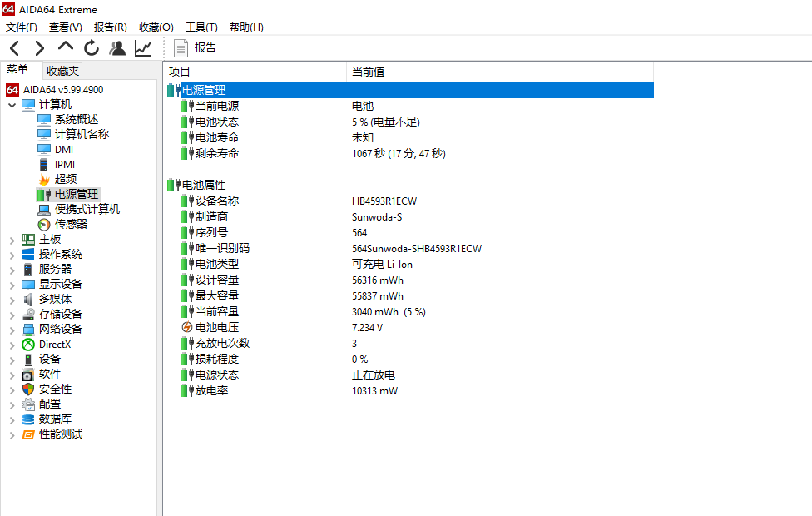
Task: Expand the 软件 tree node
Action: point(12,375)
